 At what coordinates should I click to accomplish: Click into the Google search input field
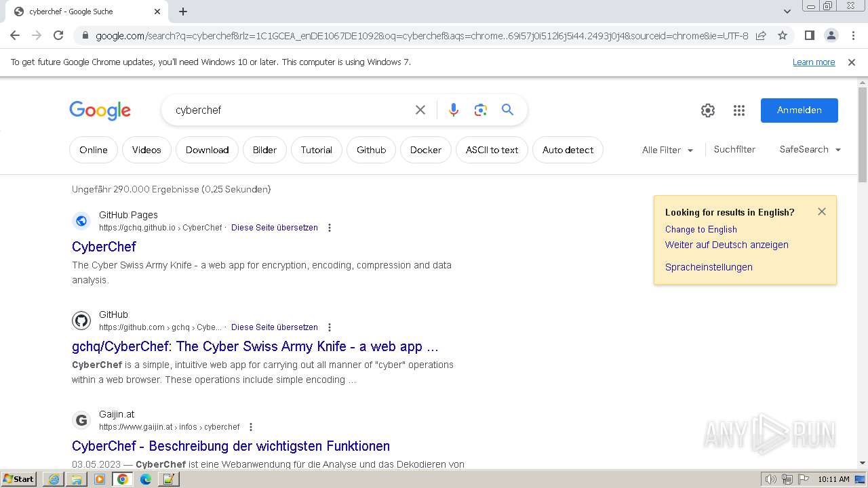[x=292, y=110]
